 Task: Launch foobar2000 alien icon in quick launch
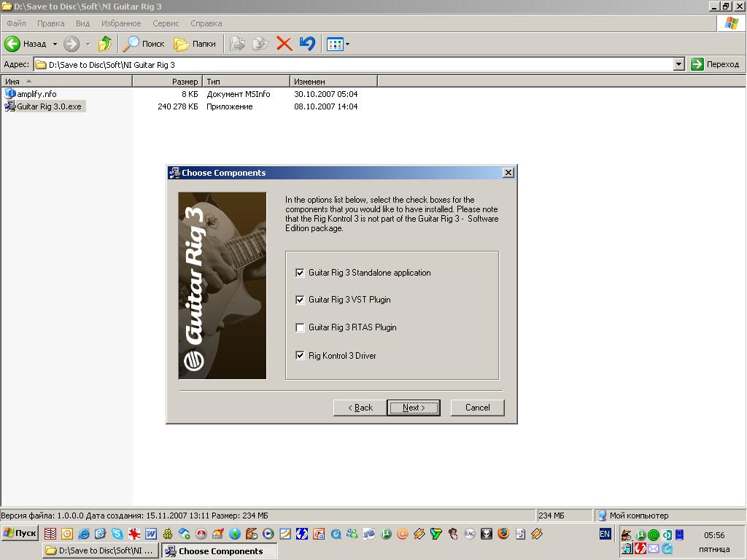[x=487, y=534]
